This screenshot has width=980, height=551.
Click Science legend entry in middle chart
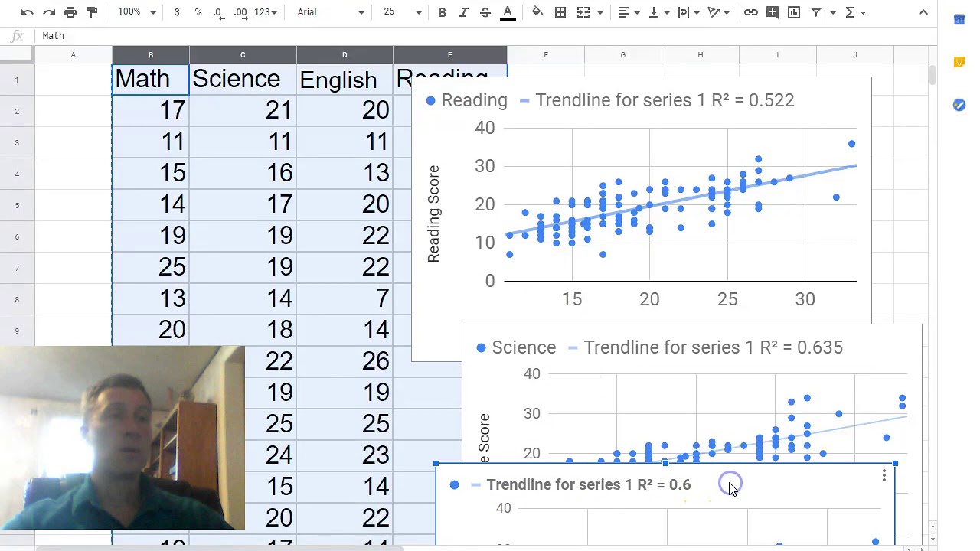(516, 347)
